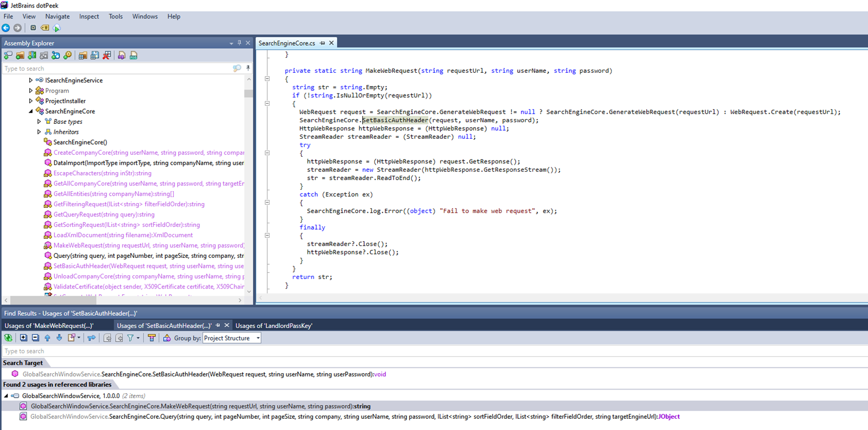Toggle pin on Assembly Explorer panel

[x=239, y=43]
